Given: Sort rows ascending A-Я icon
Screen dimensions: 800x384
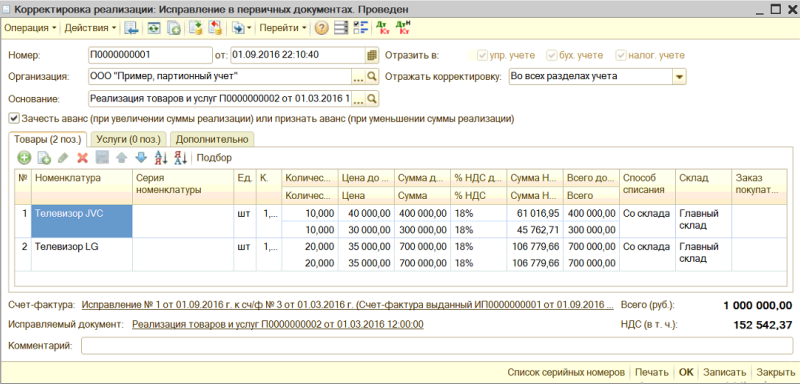Looking at the screenshot, I should coord(161,158).
